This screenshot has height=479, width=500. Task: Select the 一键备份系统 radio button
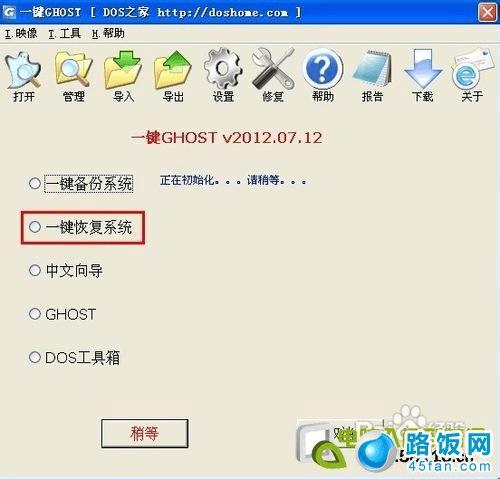pos(34,183)
